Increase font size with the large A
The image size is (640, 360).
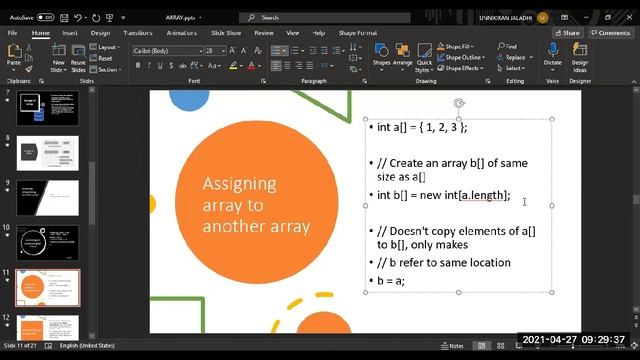[x=232, y=51]
